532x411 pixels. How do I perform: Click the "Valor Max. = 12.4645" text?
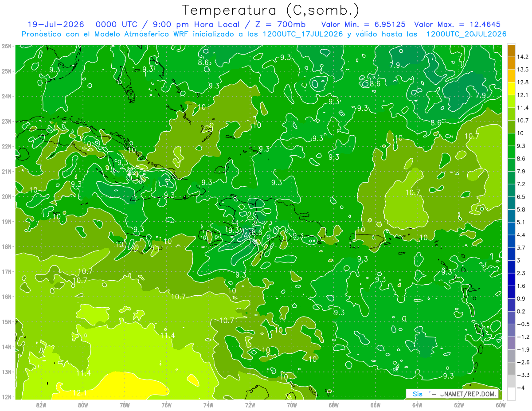coord(457,24)
